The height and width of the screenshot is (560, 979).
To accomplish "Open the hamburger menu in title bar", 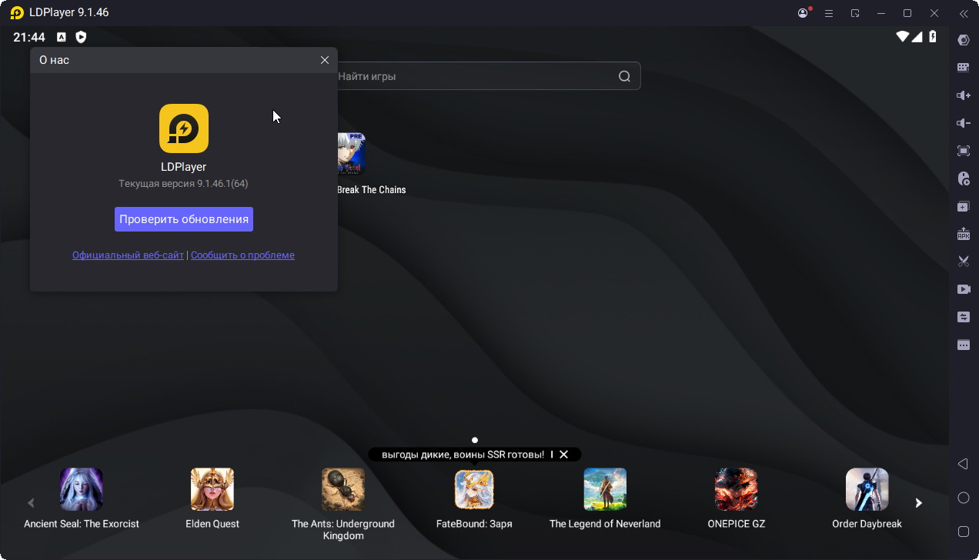I will tap(829, 13).
